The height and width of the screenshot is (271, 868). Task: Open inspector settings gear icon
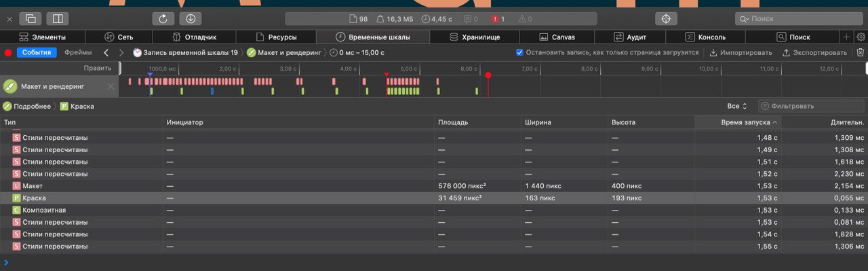point(861,37)
